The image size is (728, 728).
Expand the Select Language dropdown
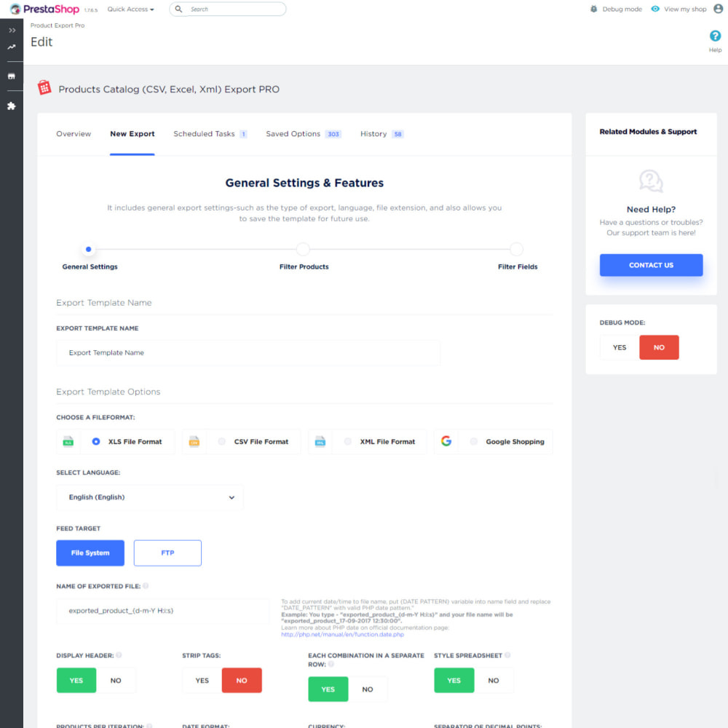click(x=150, y=497)
